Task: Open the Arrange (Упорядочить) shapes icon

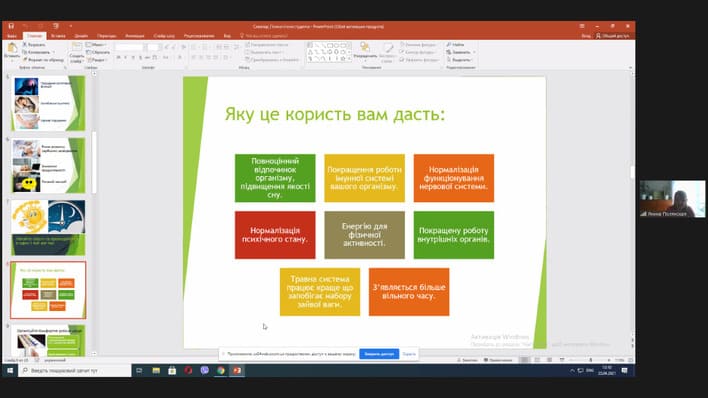Action: [x=365, y=47]
